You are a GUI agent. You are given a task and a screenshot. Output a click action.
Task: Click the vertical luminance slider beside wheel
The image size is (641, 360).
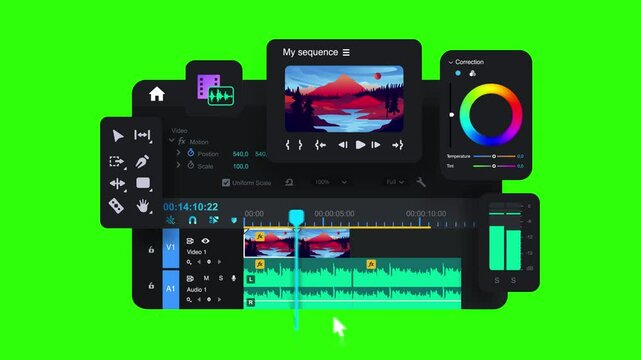[x=451, y=115]
